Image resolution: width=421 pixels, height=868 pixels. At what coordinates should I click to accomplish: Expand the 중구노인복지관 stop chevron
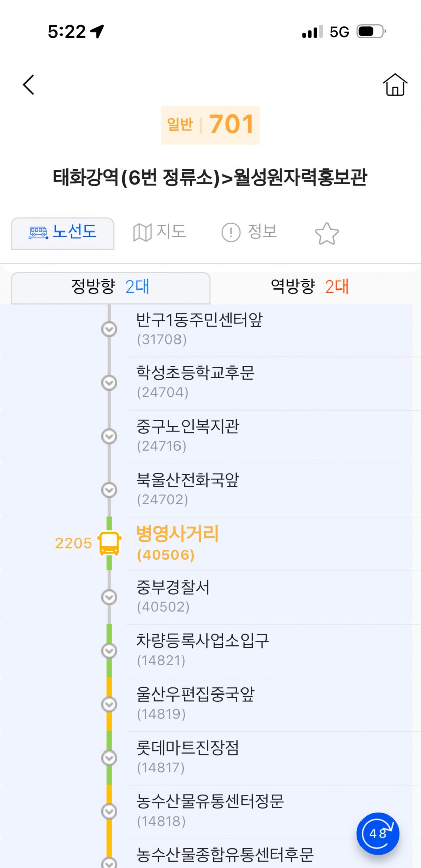coord(109,436)
